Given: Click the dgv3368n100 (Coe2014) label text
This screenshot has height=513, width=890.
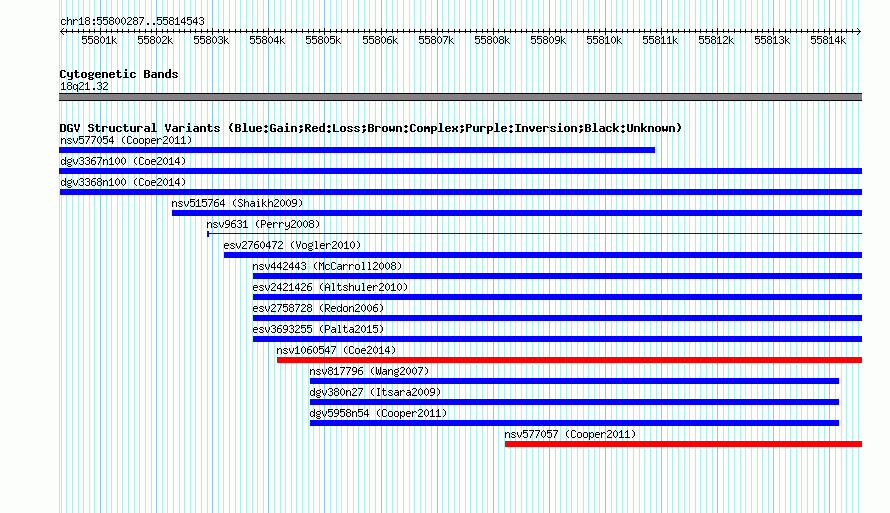Looking at the screenshot, I should pyautogui.click(x=123, y=182).
